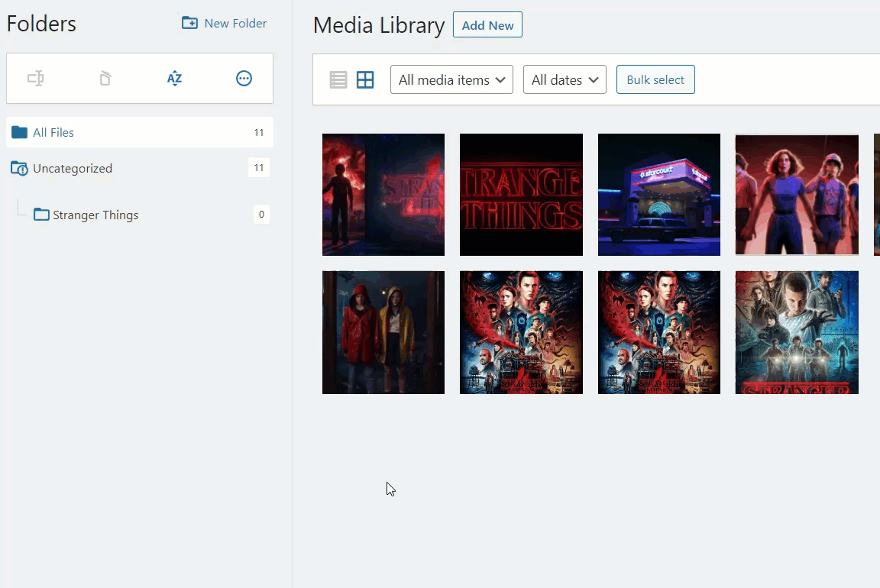This screenshot has height=588, width=880.
Task: Click the delete folder icon
Action: tap(105, 78)
